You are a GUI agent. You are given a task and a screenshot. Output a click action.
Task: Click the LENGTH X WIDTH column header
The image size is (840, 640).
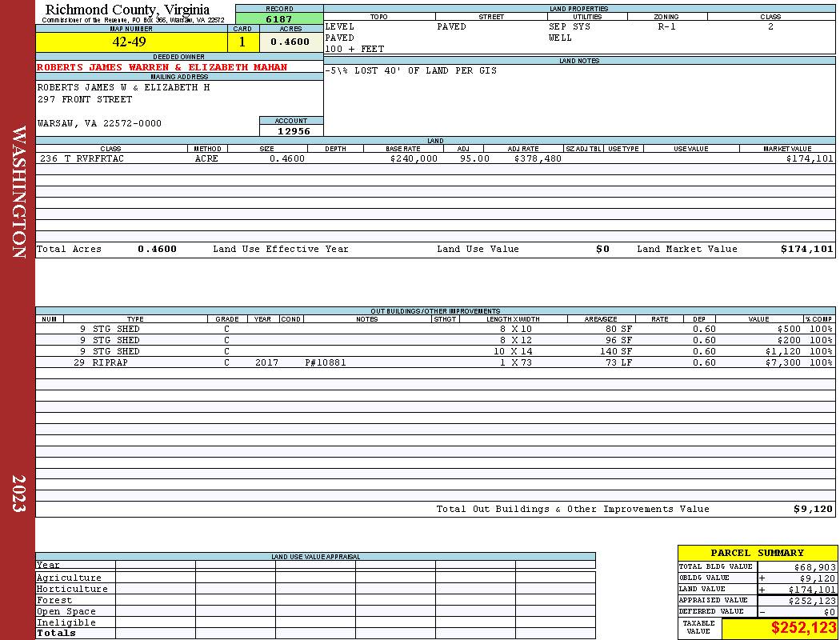click(513, 319)
